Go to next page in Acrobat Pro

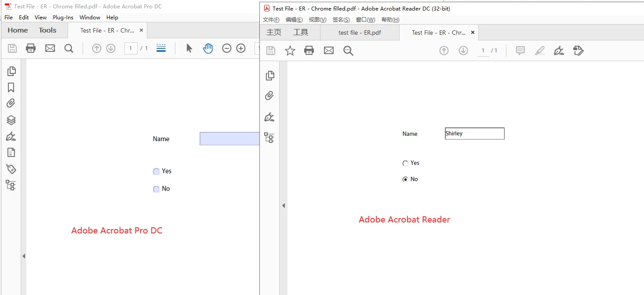pos(111,48)
